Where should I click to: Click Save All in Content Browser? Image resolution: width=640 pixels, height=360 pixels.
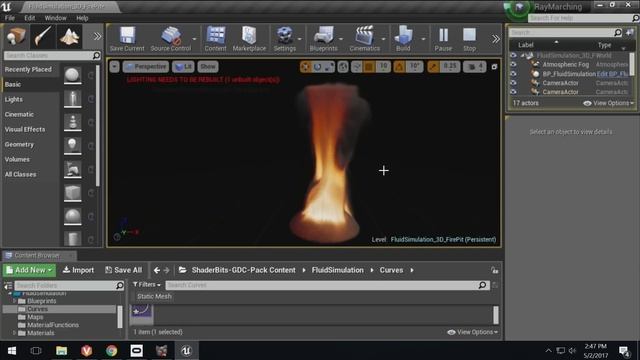click(123, 270)
